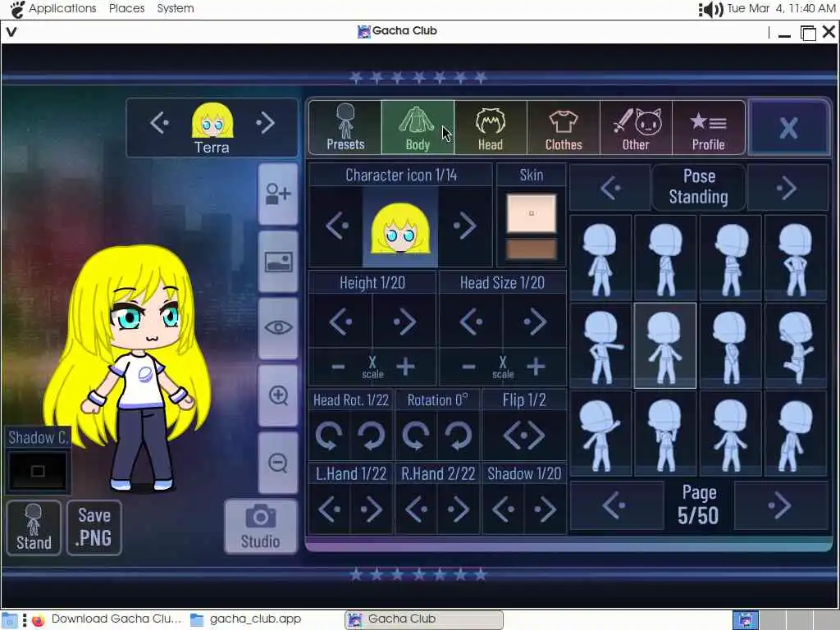Click the volume speaker icon

point(711,9)
